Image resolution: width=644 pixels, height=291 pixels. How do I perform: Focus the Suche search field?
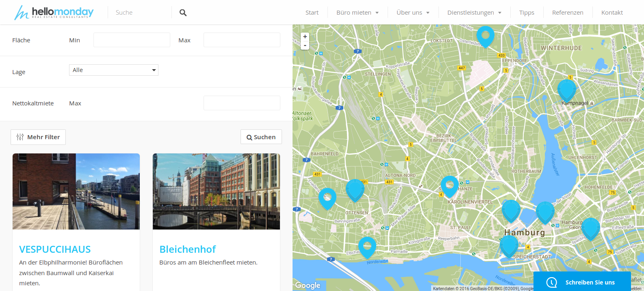click(139, 13)
